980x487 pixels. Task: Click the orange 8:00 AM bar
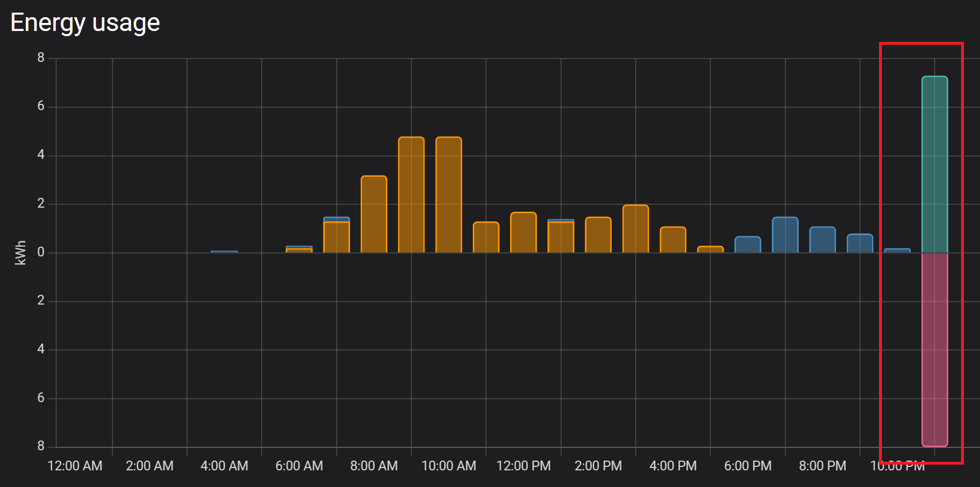pyautogui.click(x=374, y=214)
